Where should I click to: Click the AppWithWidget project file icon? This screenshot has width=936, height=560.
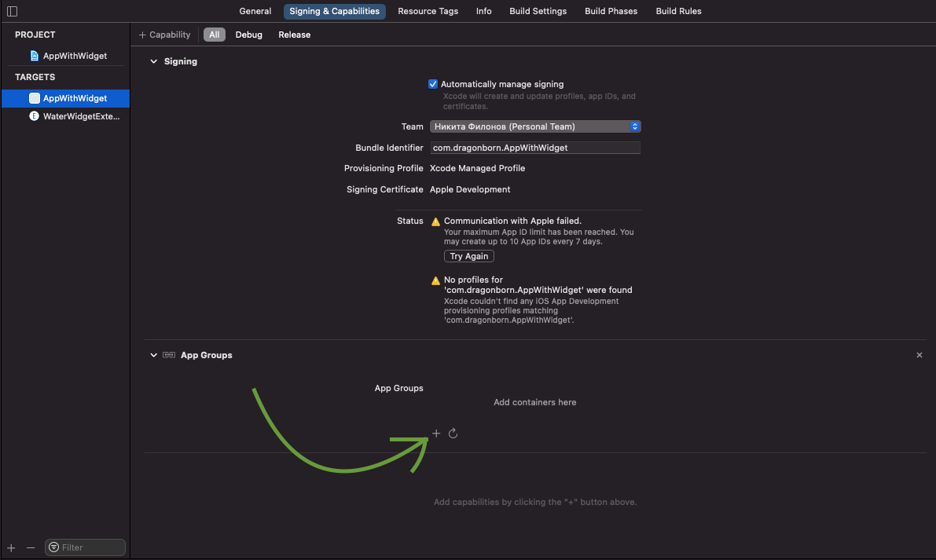click(35, 56)
